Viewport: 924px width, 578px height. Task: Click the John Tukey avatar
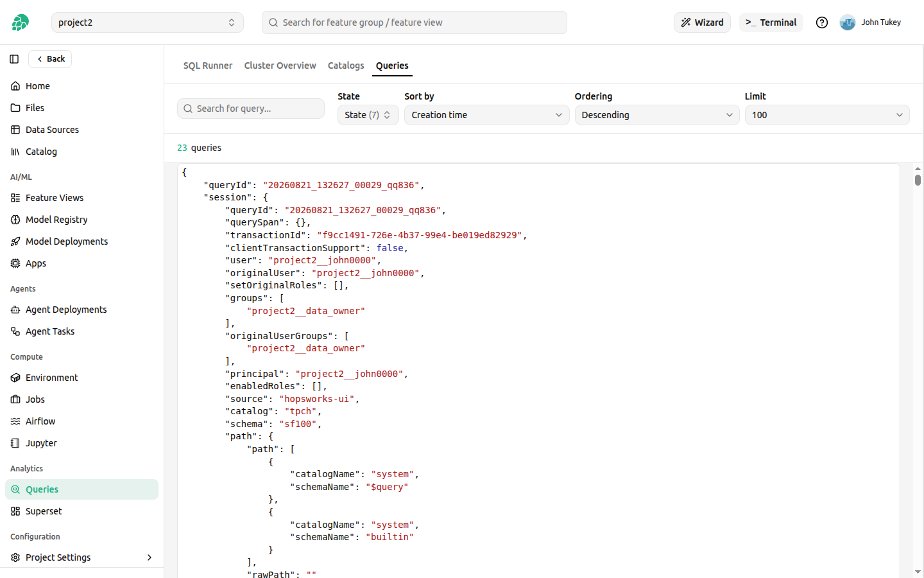(848, 22)
